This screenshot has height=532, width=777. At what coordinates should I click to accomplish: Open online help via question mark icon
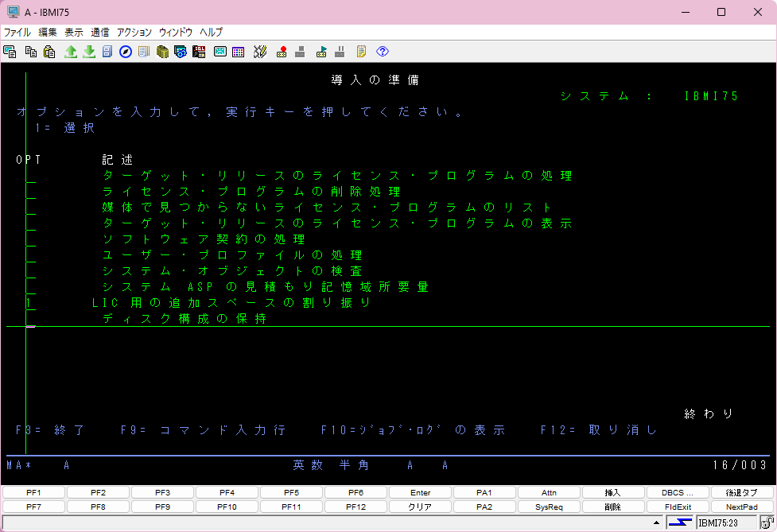tap(381, 51)
